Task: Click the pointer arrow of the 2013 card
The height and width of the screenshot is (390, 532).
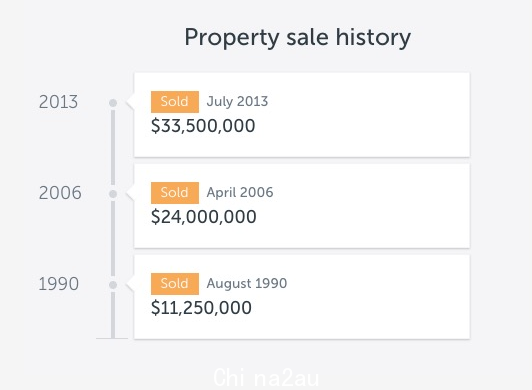Action: (130, 101)
